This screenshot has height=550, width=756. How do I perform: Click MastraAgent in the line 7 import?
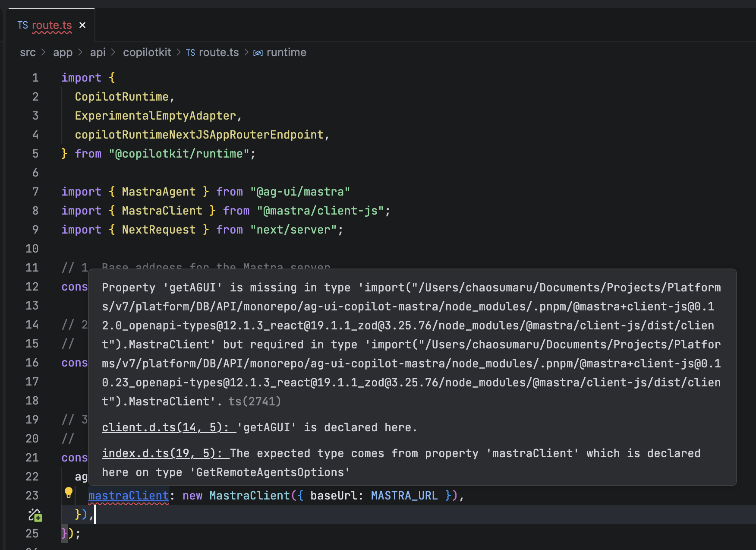[x=158, y=192]
